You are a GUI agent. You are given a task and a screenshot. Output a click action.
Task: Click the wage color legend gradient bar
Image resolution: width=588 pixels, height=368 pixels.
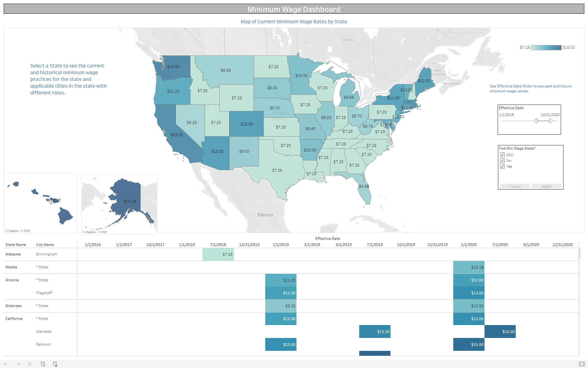(546, 48)
